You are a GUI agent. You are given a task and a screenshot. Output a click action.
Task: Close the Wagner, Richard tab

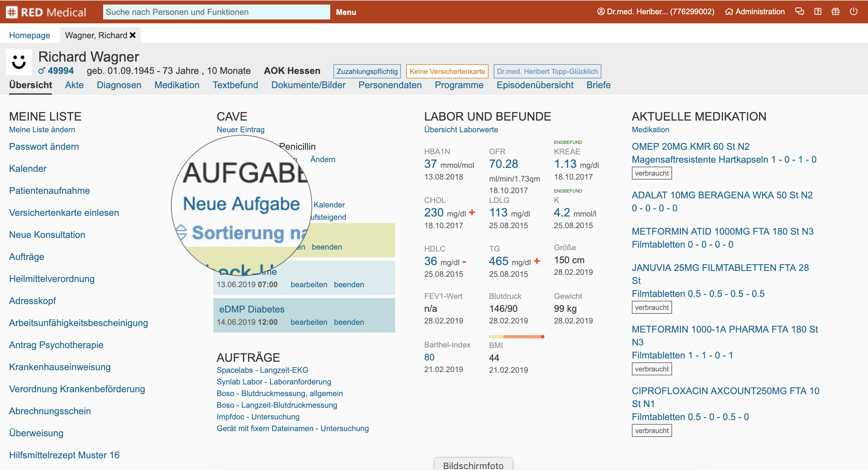pos(133,35)
